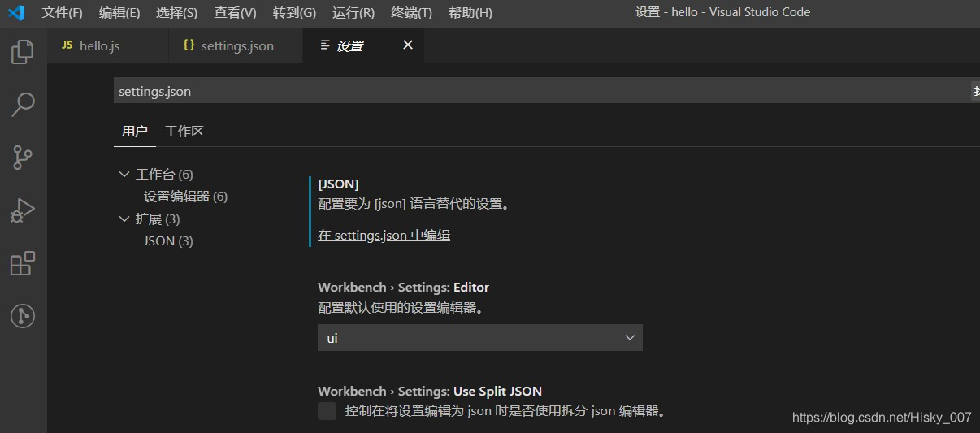980x433 pixels.
Task: Open the 编辑(E) menu
Action: (119, 13)
